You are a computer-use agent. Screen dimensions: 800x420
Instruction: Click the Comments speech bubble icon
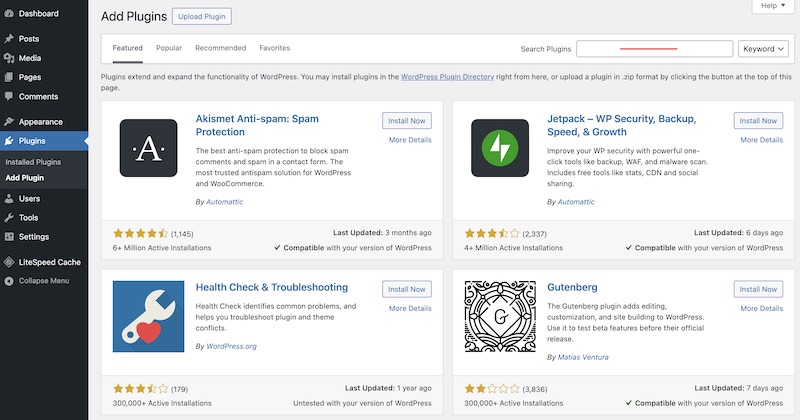pyautogui.click(x=9, y=96)
